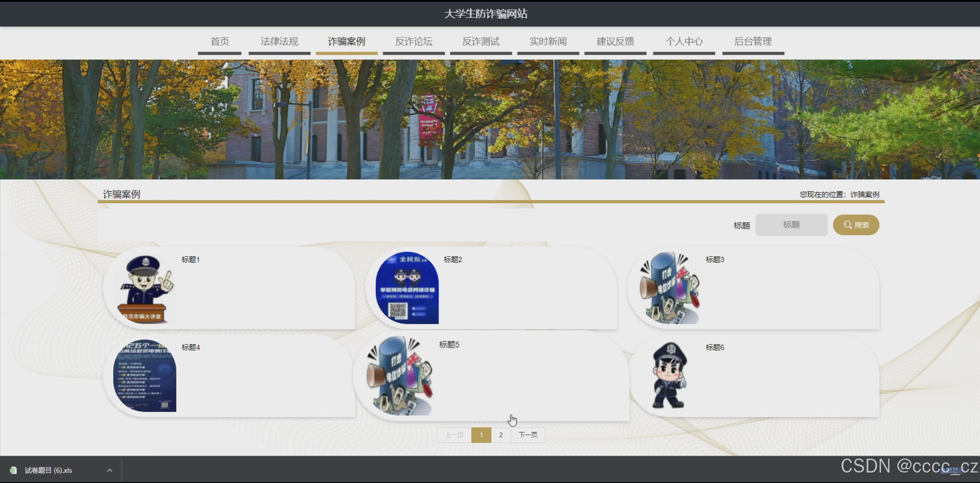Click the 下一页 next page button
The image size is (980, 483).
pos(528,435)
